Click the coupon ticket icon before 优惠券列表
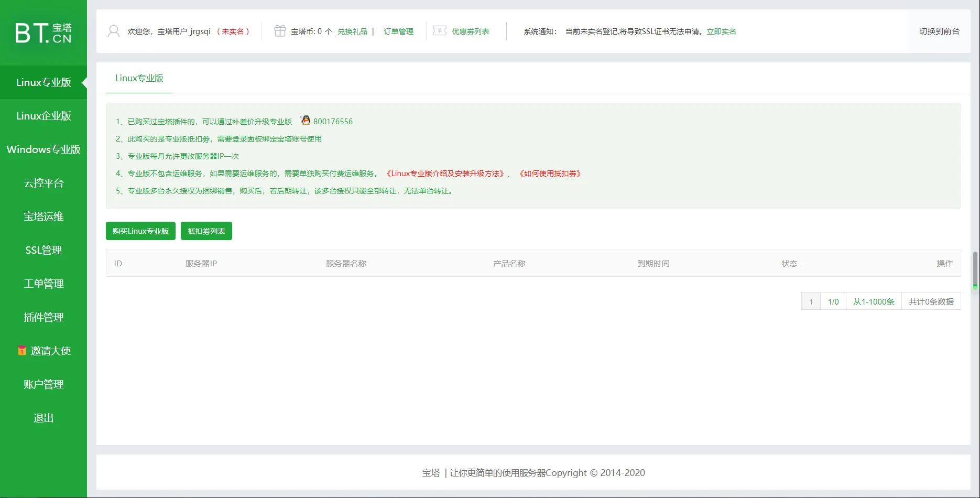The width and height of the screenshot is (980, 498). [439, 31]
